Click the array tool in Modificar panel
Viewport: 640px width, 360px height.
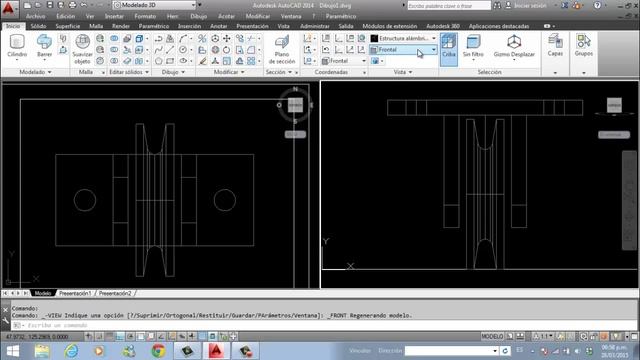251,61
